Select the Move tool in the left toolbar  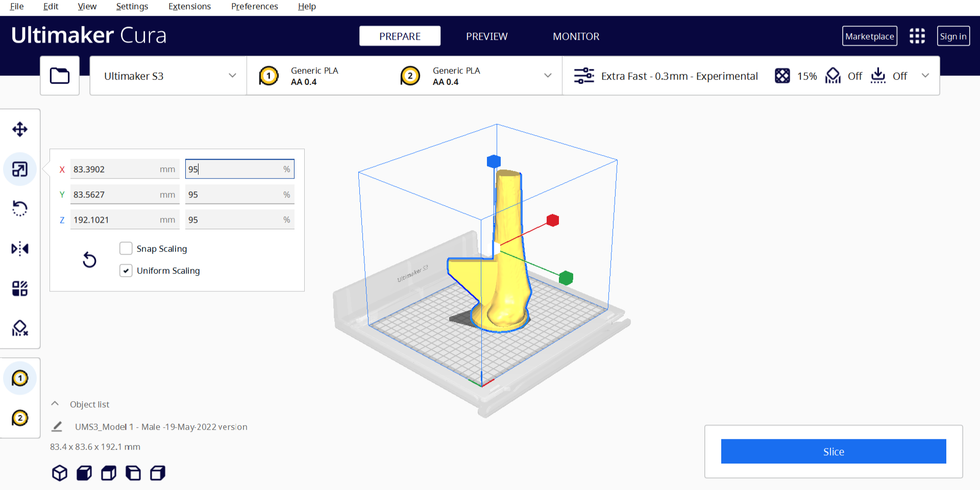point(20,129)
